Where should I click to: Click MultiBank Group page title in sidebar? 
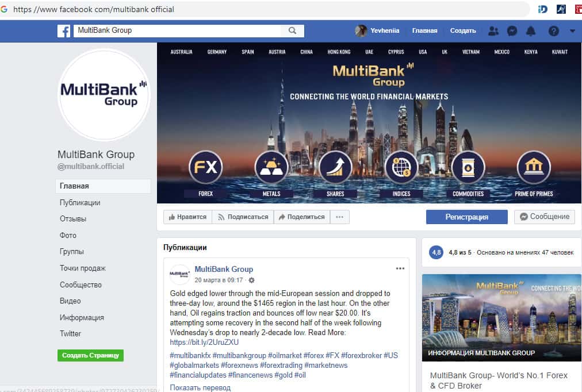pyautogui.click(x=96, y=155)
